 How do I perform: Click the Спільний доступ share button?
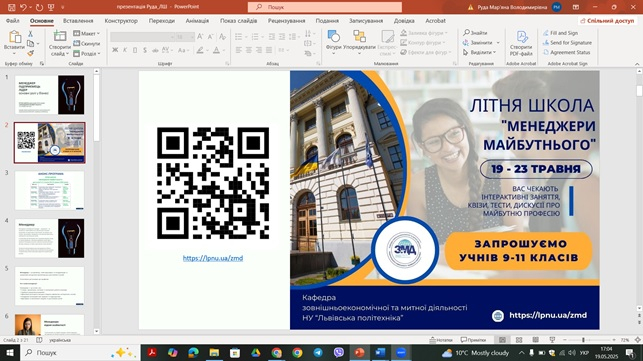click(x=607, y=21)
